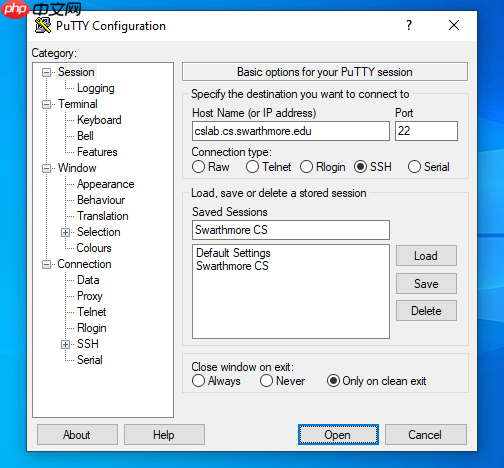
Task: Select the Serial connection type radio button
Action: [x=414, y=167]
